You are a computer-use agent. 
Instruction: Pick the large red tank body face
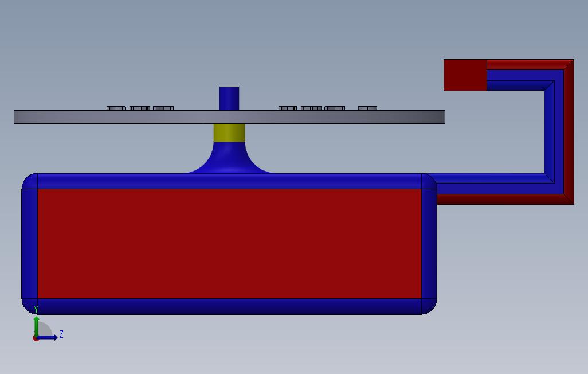pos(229,244)
